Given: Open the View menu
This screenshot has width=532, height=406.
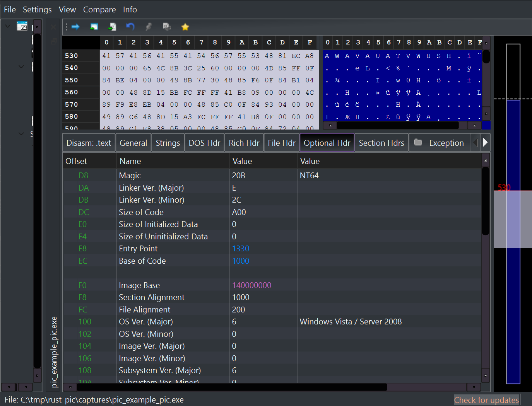Looking at the screenshot, I should pyautogui.click(x=67, y=10).
